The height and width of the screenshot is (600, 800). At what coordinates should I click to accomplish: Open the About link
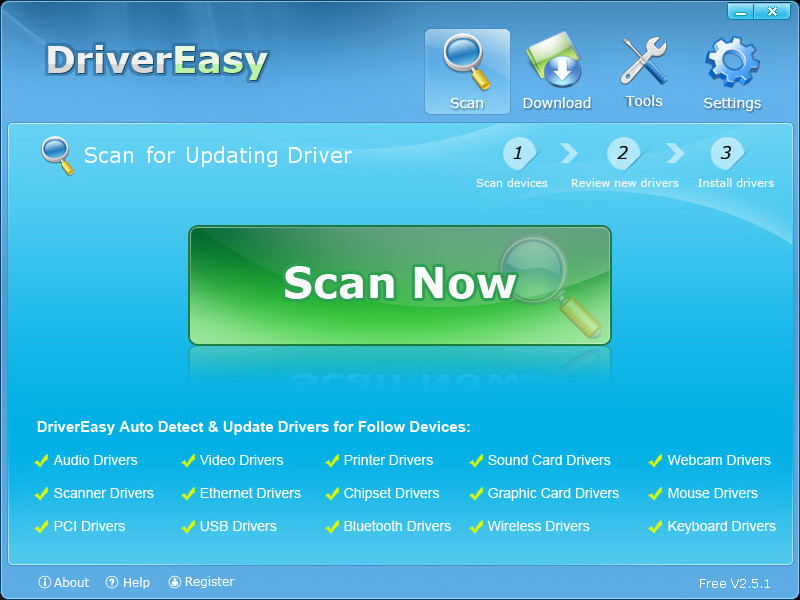pyautogui.click(x=64, y=582)
